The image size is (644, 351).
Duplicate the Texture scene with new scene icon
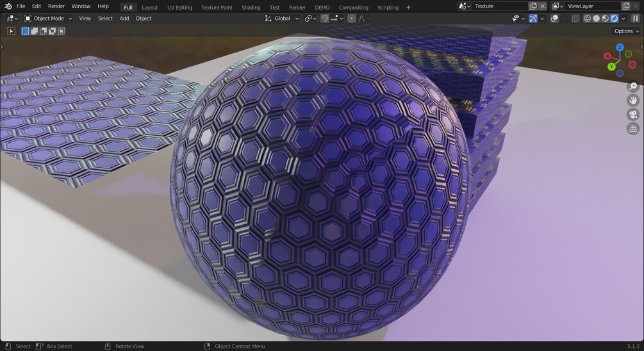pyautogui.click(x=533, y=6)
